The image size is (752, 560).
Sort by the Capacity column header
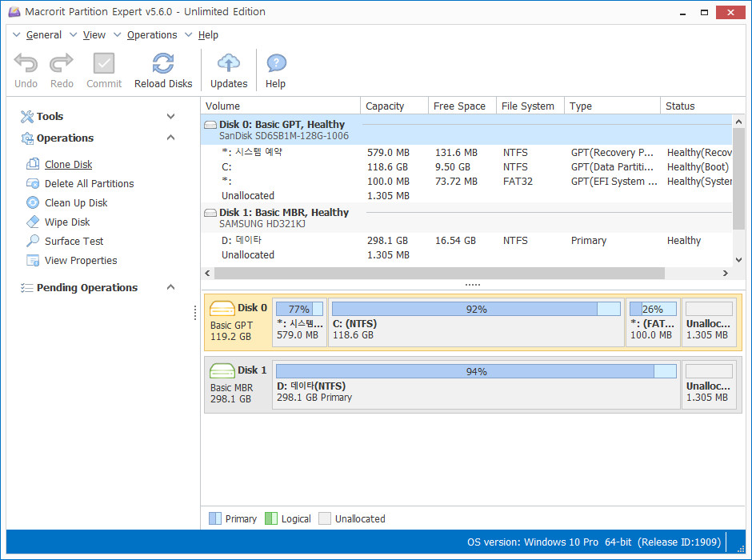[x=394, y=106]
